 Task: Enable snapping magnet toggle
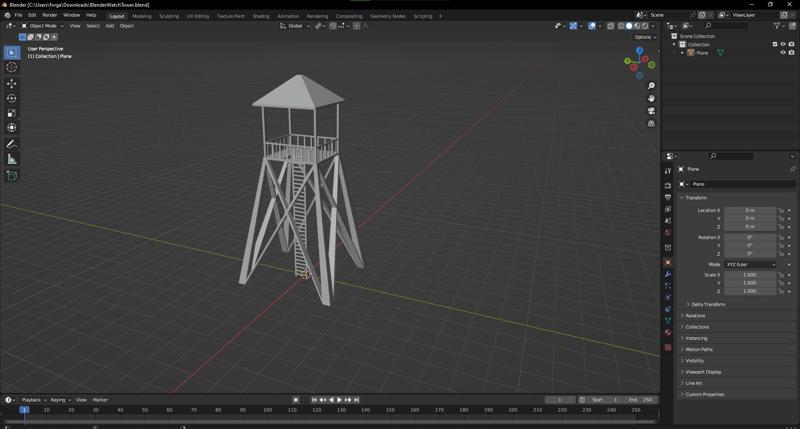(x=333, y=26)
